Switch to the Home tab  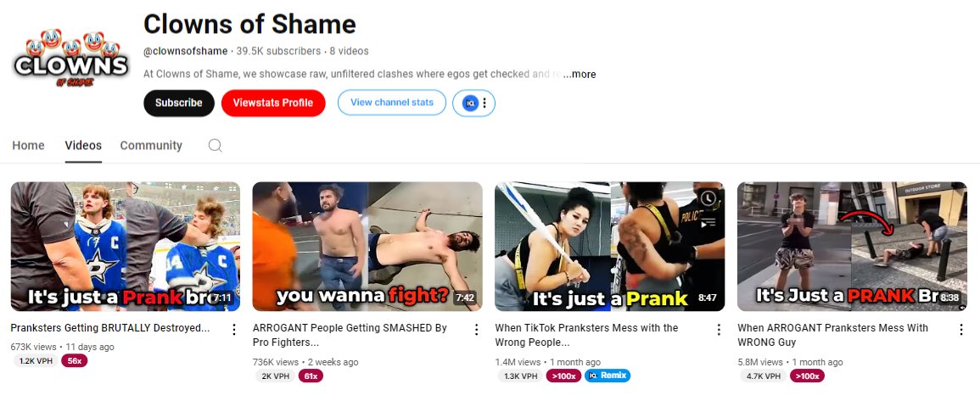(29, 146)
